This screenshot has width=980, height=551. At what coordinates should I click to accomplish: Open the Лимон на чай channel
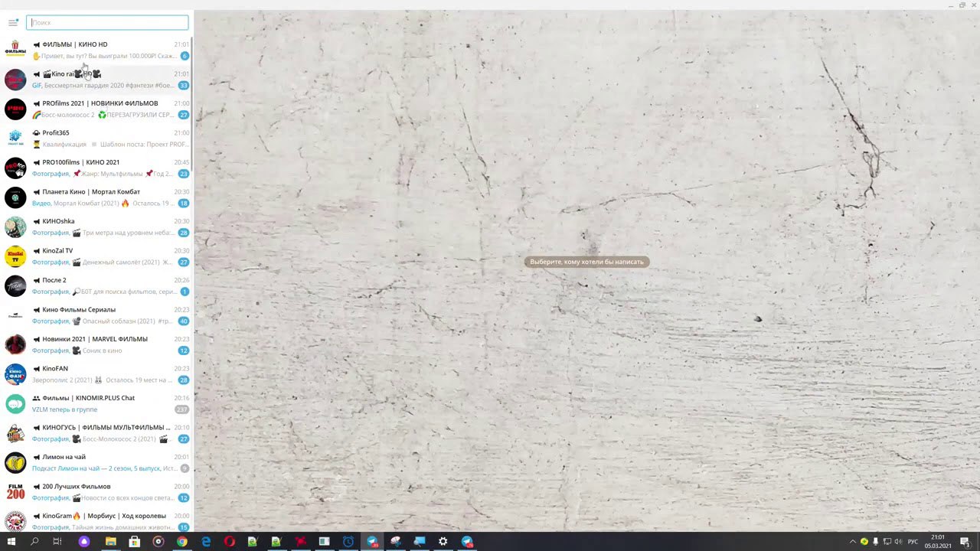(x=96, y=462)
